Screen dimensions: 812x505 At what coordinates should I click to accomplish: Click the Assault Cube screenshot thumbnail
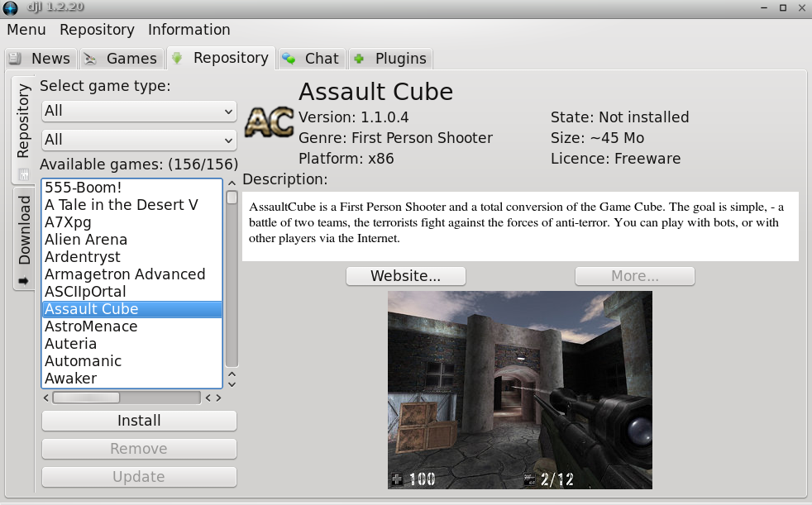pyautogui.click(x=520, y=390)
